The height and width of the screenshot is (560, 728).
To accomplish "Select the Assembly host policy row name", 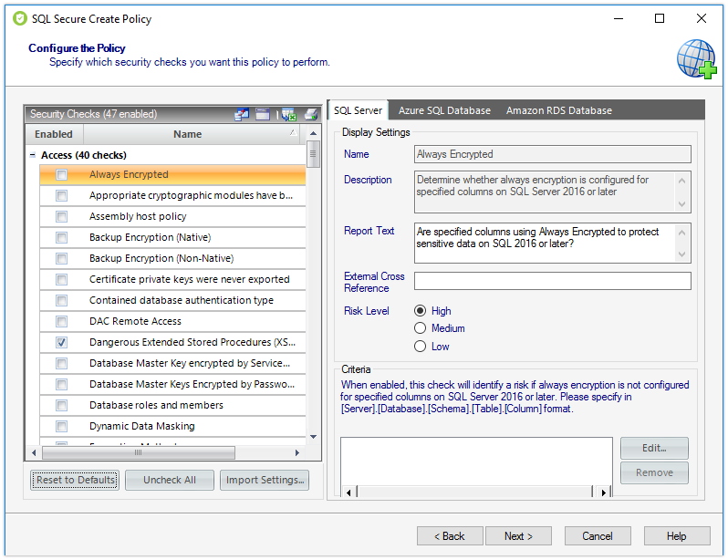I will 138,216.
